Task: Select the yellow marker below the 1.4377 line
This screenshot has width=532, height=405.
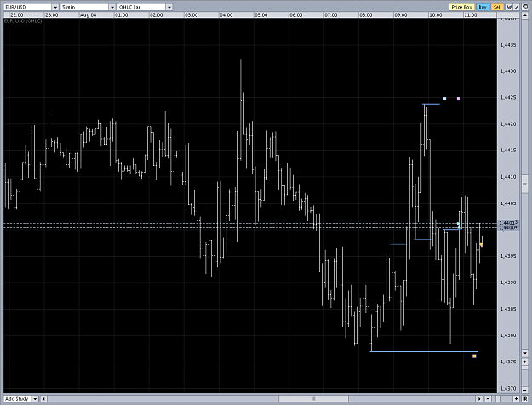Action: 474,357
